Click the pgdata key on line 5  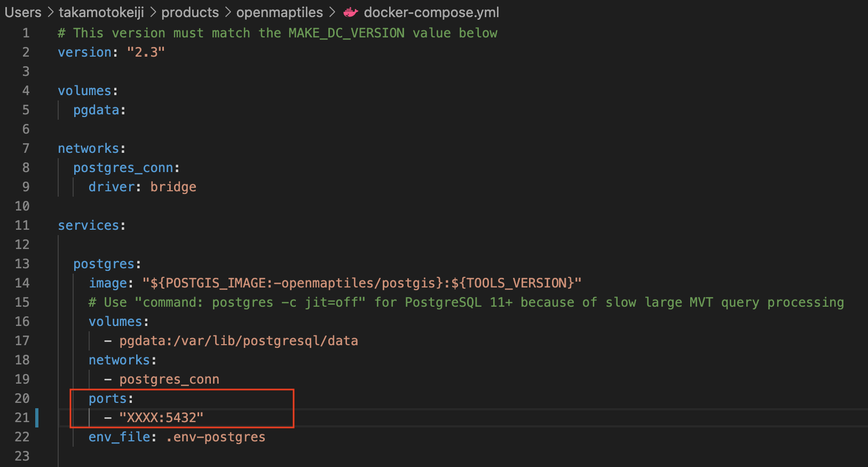(96, 110)
